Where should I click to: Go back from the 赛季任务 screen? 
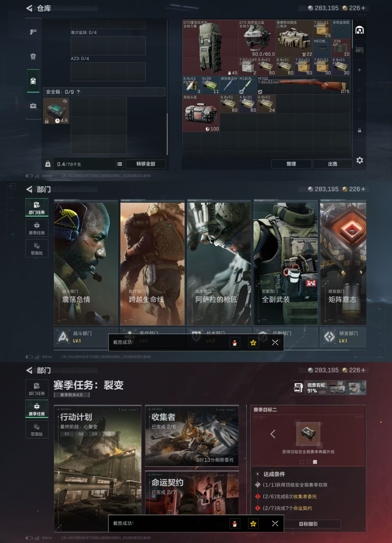[29, 371]
